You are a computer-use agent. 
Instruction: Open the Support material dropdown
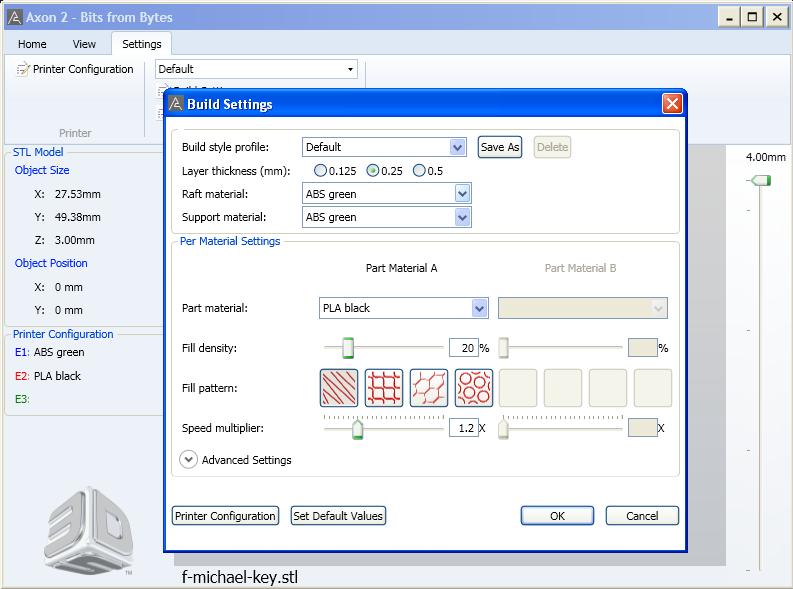pyautogui.click(x=462, y=217)
